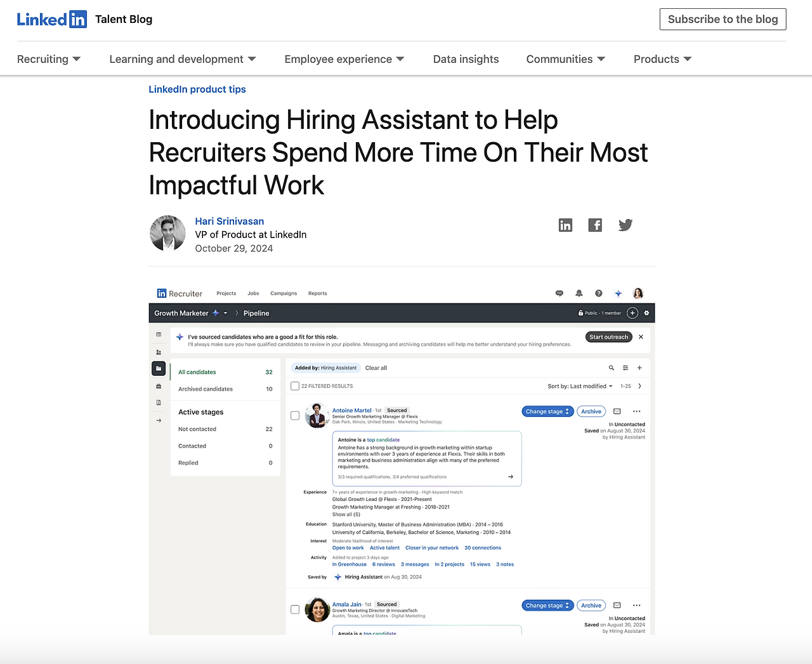Image resolution: width=812 pixels, height=664 pixels.
Task: Click the lock icon beside Public - 1 member
Action: [580, 313]
